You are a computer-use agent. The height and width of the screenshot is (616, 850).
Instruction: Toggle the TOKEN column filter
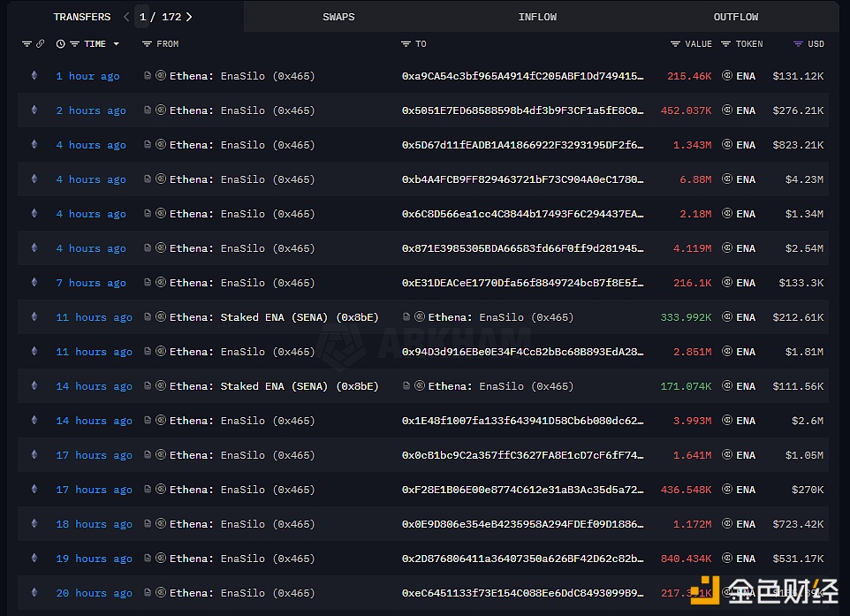coord(726,44)
